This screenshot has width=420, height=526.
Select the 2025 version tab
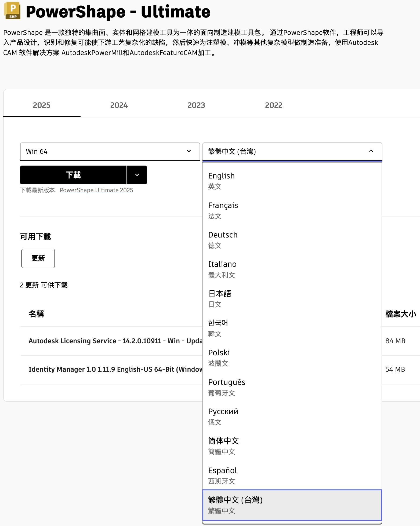tap(42, 105)
